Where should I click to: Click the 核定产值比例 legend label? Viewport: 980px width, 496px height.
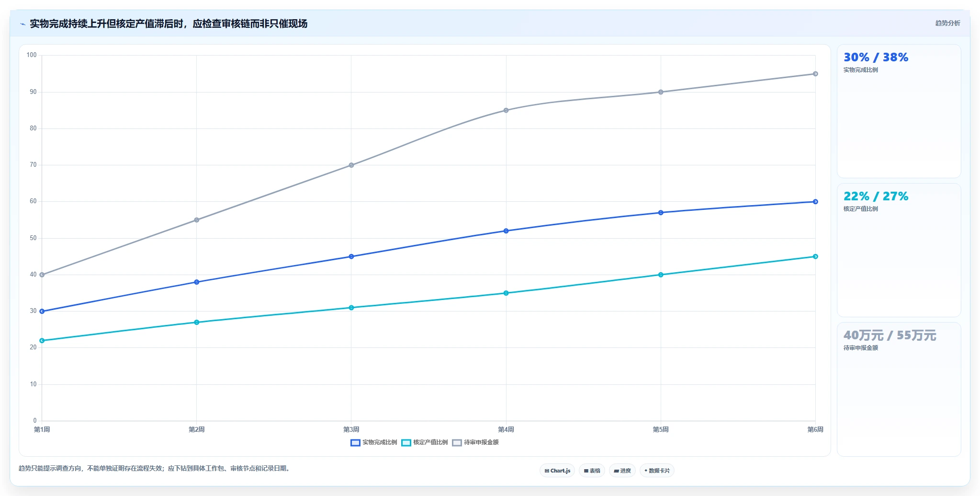[x=430, y=442]
